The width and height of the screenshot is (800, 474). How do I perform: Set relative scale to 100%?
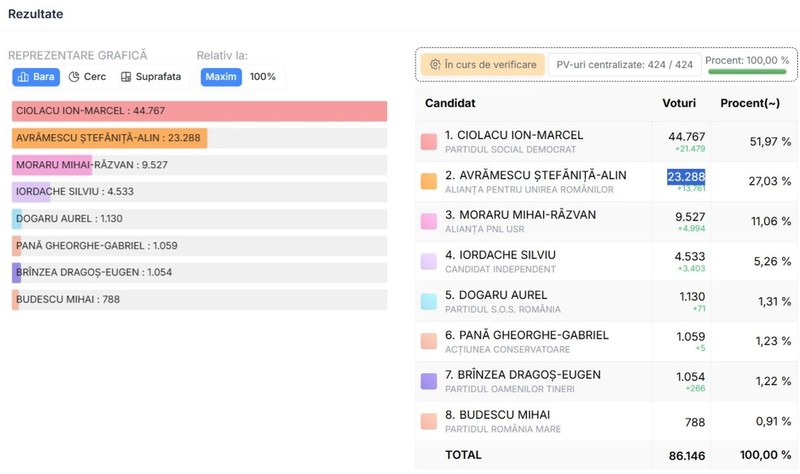(263, 77)
